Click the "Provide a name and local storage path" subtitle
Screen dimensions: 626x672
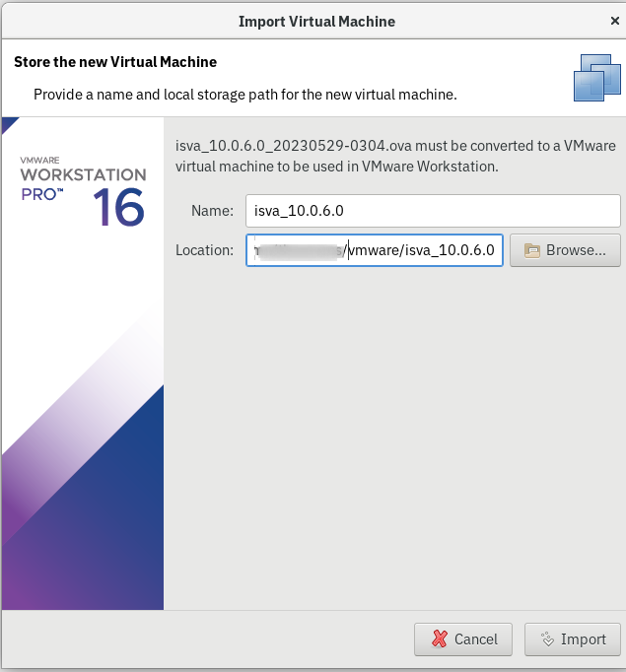point(244,95)
